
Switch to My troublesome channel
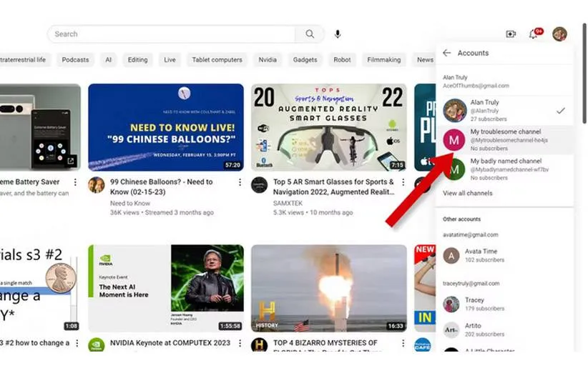pos(504,139)
